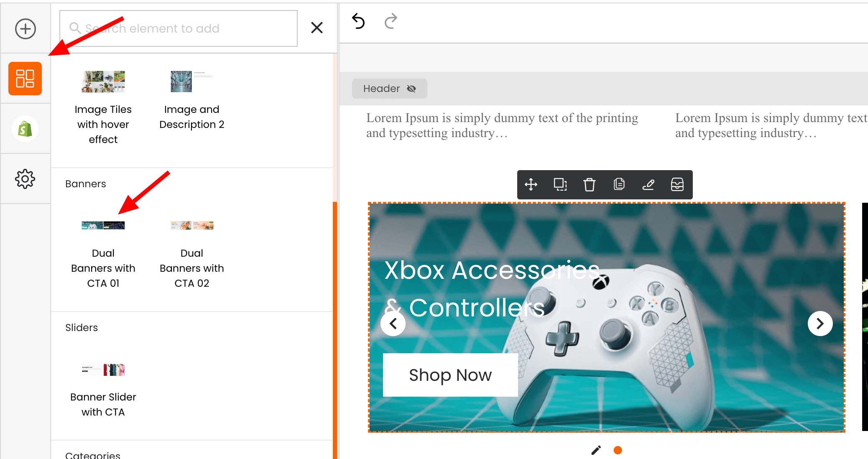This screenshot has width=868, height=459.
Task: Click the undo arrow
Action: click(358, 21)
